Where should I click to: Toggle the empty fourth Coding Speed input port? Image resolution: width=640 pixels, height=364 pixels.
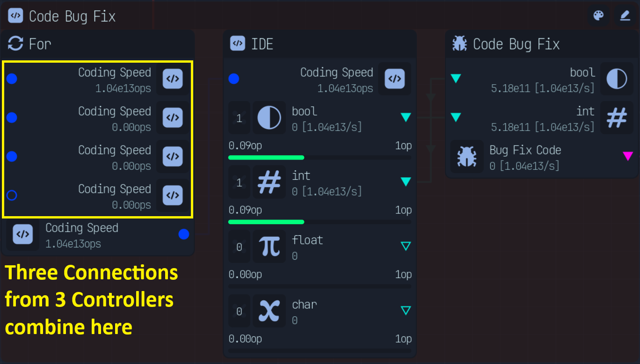pos(12,195)
